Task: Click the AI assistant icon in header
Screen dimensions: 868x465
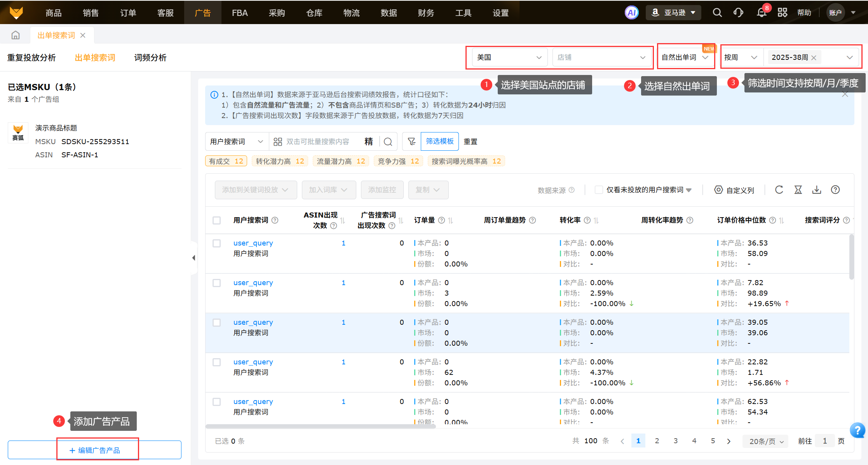Action: pyautogui.click(x=631, y=13)
